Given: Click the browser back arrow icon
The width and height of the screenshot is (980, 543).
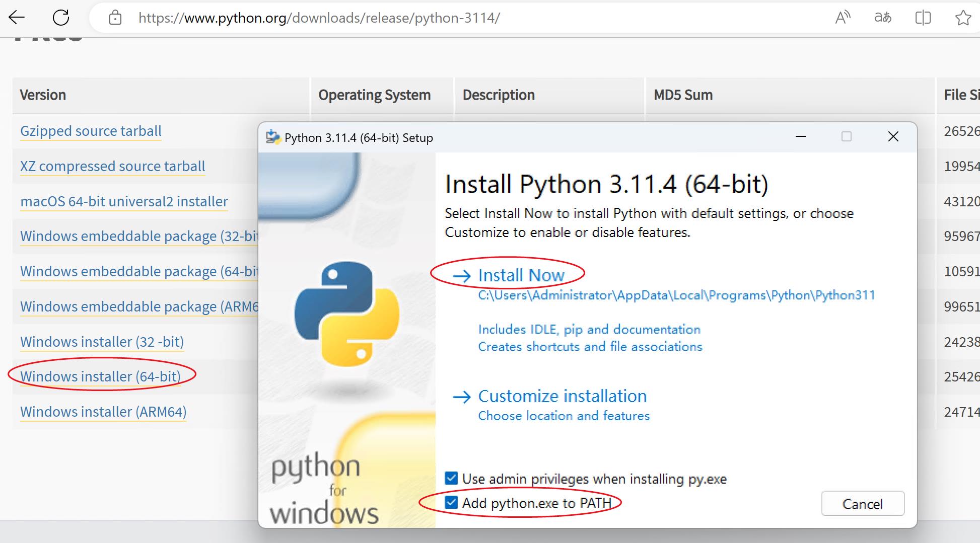Looking at the screenshot, I should click(x=17, y=18).
